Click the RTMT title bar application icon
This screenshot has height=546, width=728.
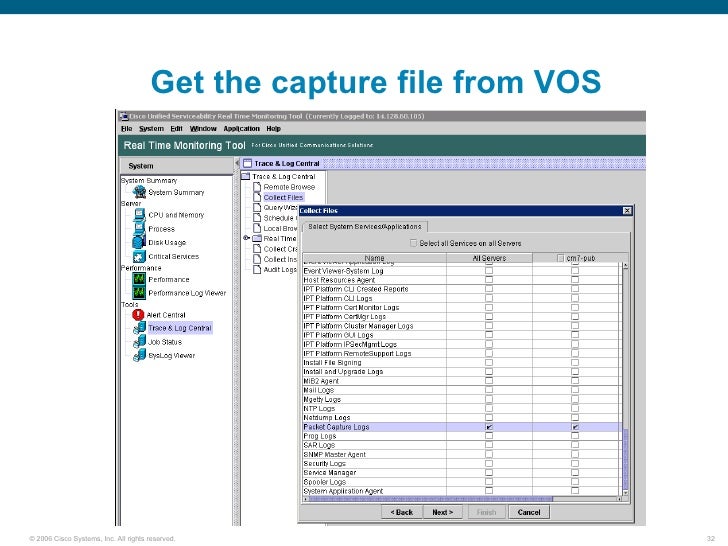pos(124,116)
